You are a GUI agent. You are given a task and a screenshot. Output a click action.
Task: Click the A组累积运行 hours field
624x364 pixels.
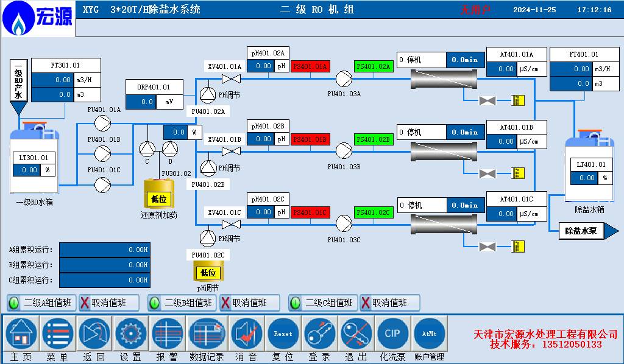[x=105, y=250]
